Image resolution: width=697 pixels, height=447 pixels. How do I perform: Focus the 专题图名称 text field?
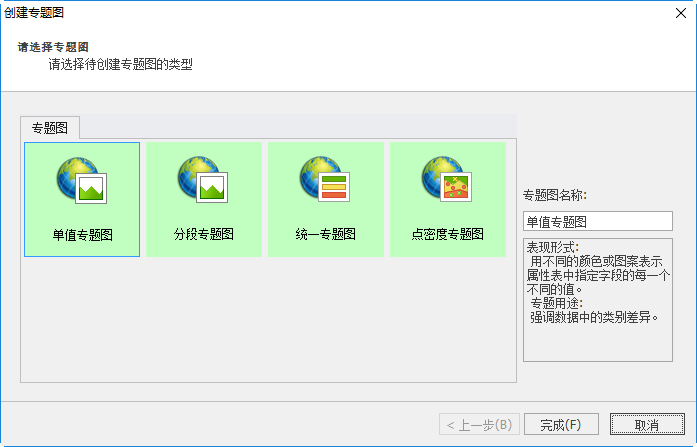pos(597,221)
